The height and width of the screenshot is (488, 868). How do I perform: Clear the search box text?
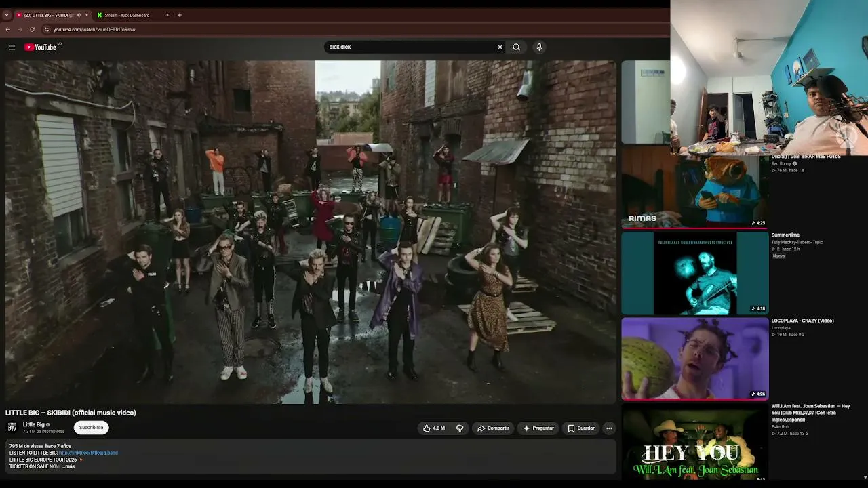pos(500,47)
